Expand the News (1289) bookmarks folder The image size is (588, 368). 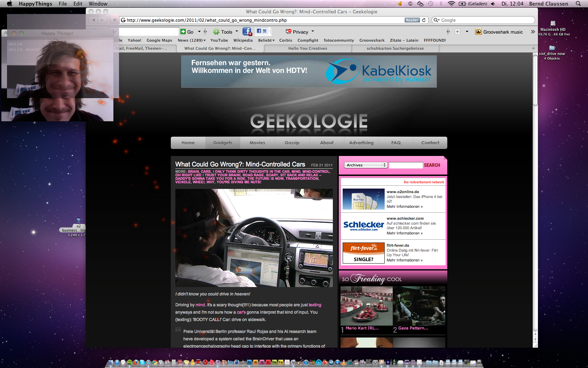click(191, 40)
